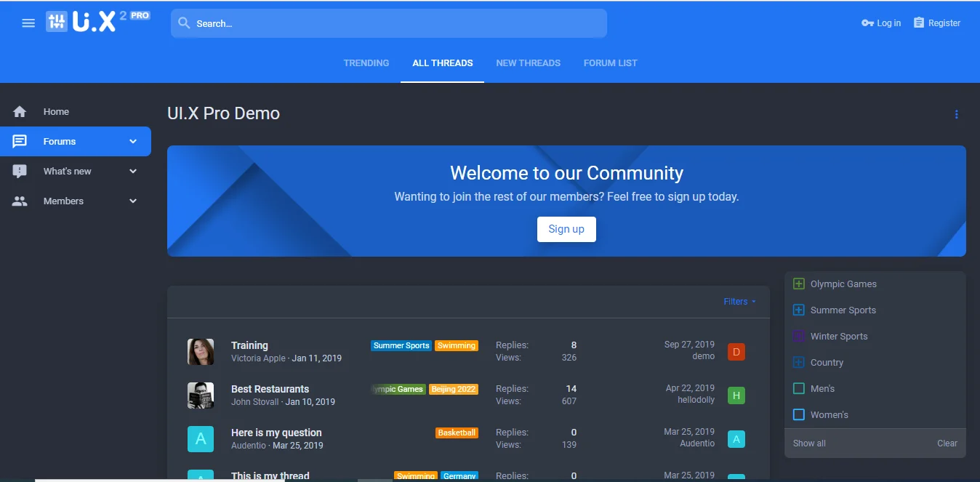Click the Sign up button
The height and width of the screenshot is (482, 980).
[566, 229]
